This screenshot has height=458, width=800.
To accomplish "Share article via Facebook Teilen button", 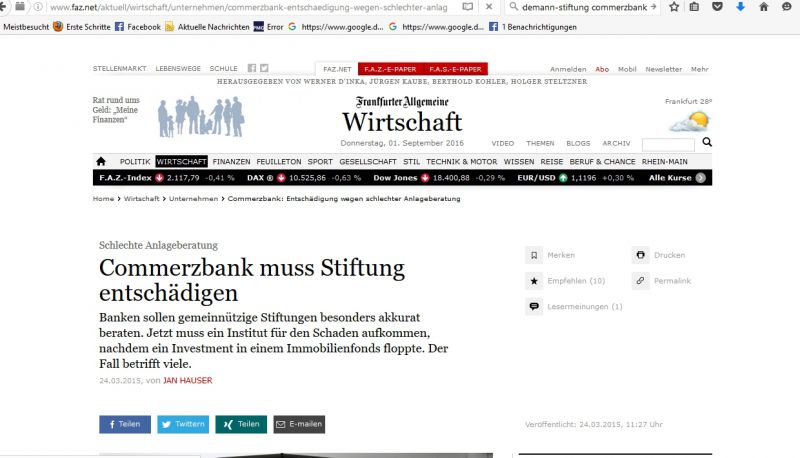I will [x=125, y=424].
